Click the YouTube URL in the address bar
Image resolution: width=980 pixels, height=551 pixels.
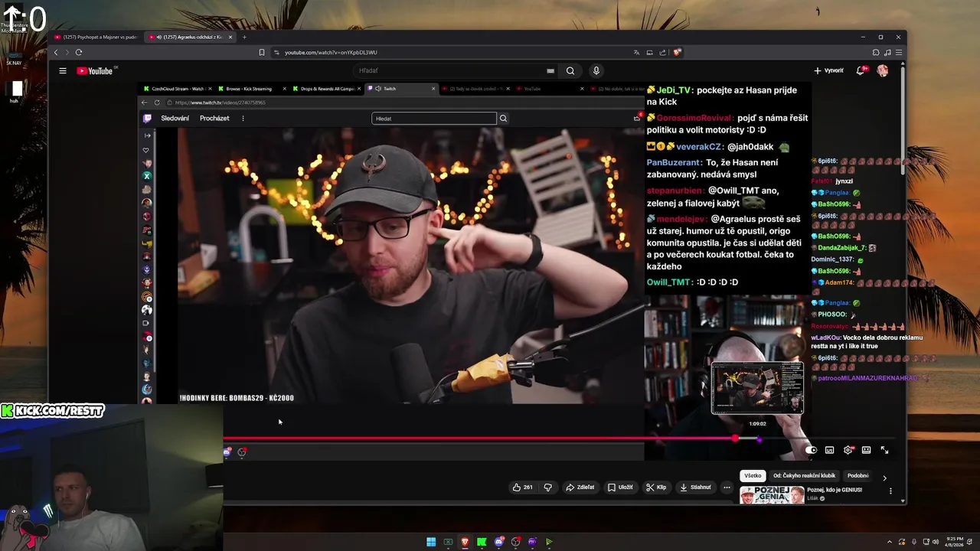(x=331, y=52)
